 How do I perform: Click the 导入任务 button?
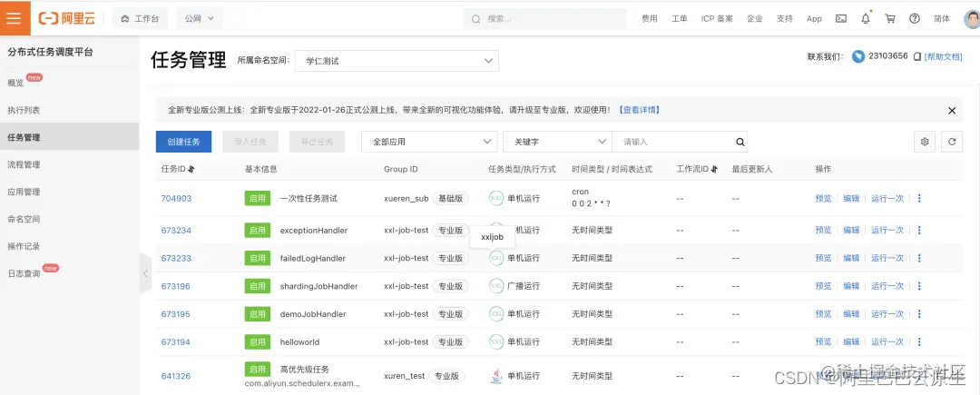coord(250,142)
